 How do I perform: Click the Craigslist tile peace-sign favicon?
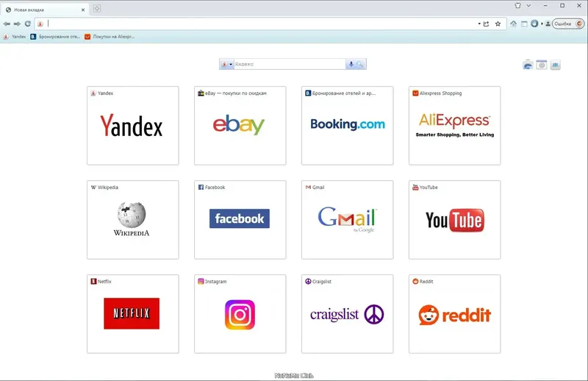tap(308, 282)
